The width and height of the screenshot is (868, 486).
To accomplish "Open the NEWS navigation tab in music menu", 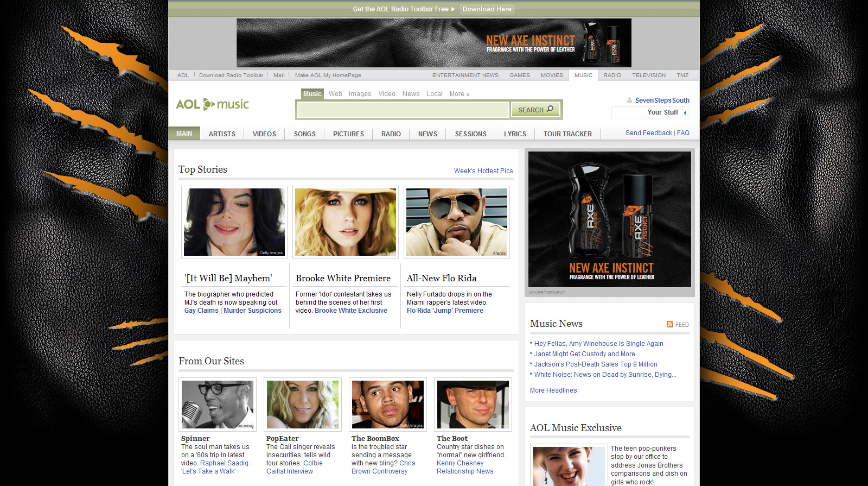I will click(427, 134).
